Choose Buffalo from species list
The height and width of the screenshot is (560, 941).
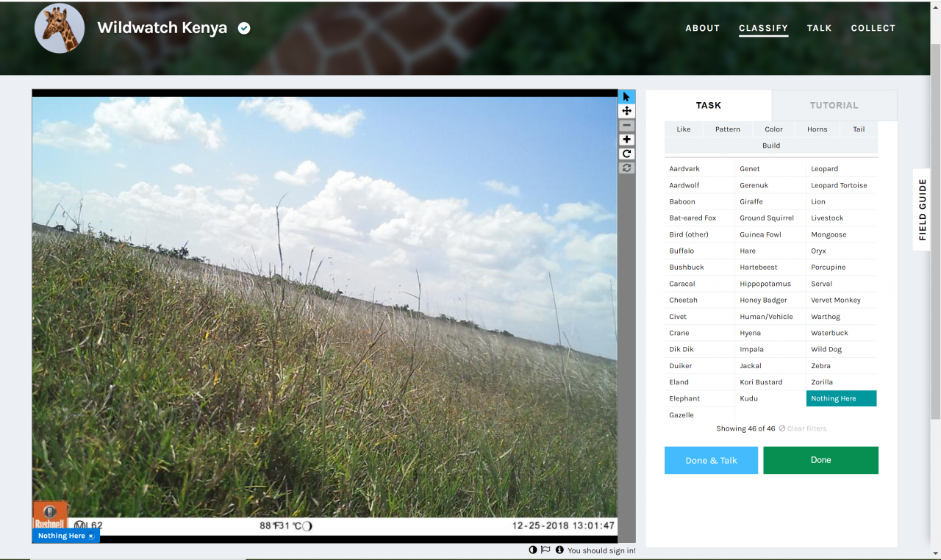pyautogui.click(x=699, y=251)
